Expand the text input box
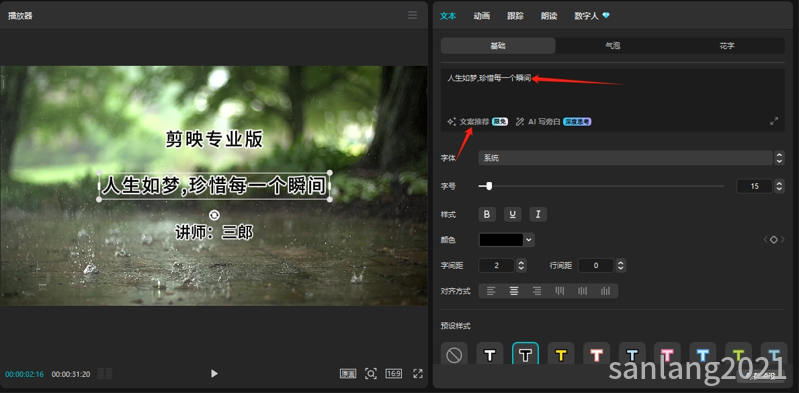Screen dimensions: 799x393 [x=774, y=121]
